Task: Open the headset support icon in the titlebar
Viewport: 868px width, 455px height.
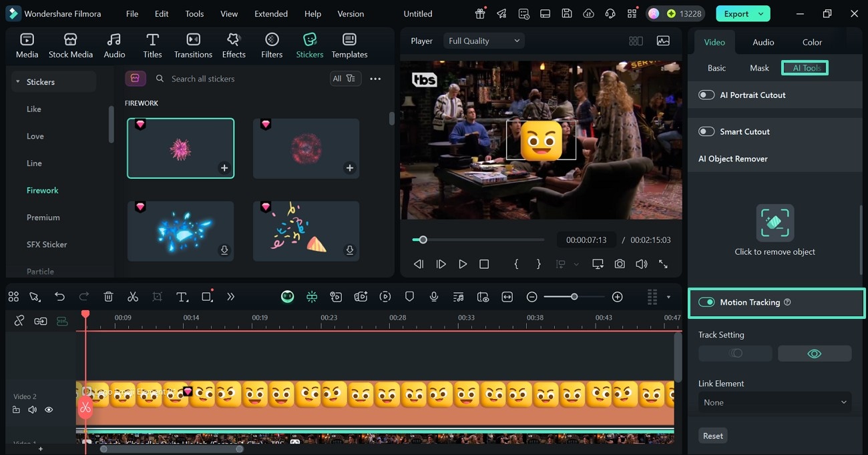Action: (x=610, y=13)
